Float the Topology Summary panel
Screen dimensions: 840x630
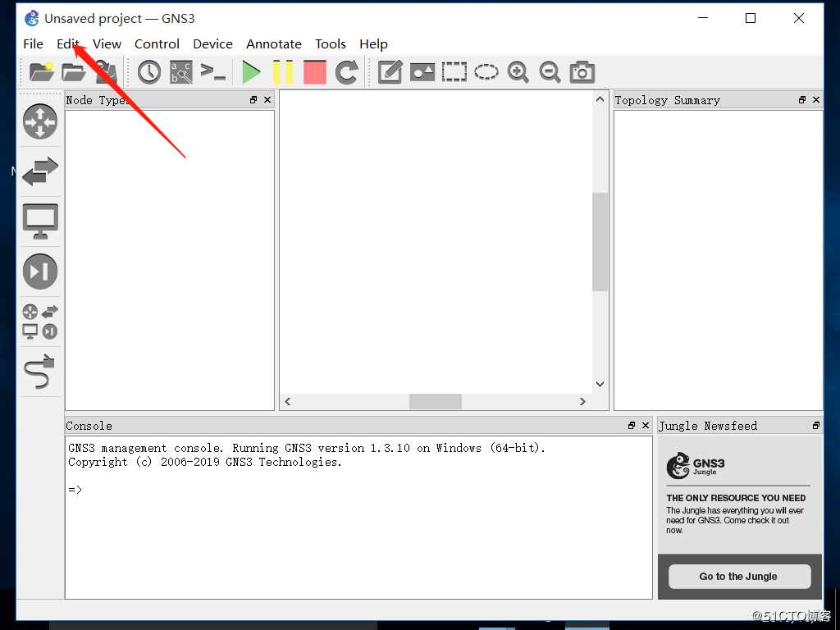pyautogui.click(x=802, y=99)
